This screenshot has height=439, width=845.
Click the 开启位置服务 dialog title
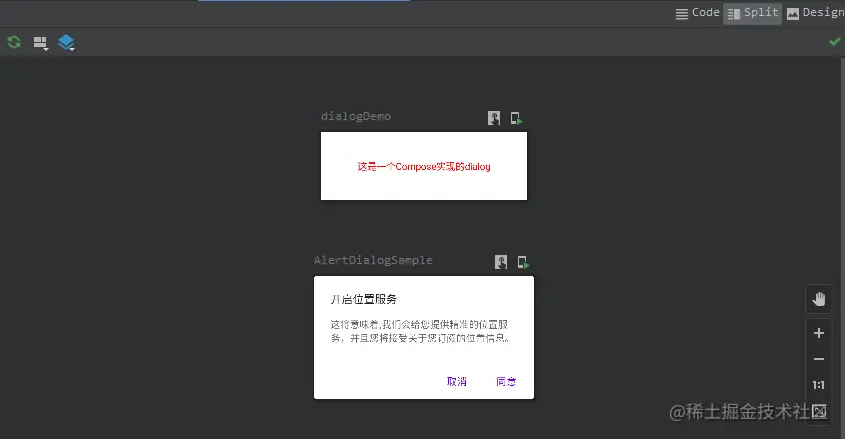tap(364, 299)
